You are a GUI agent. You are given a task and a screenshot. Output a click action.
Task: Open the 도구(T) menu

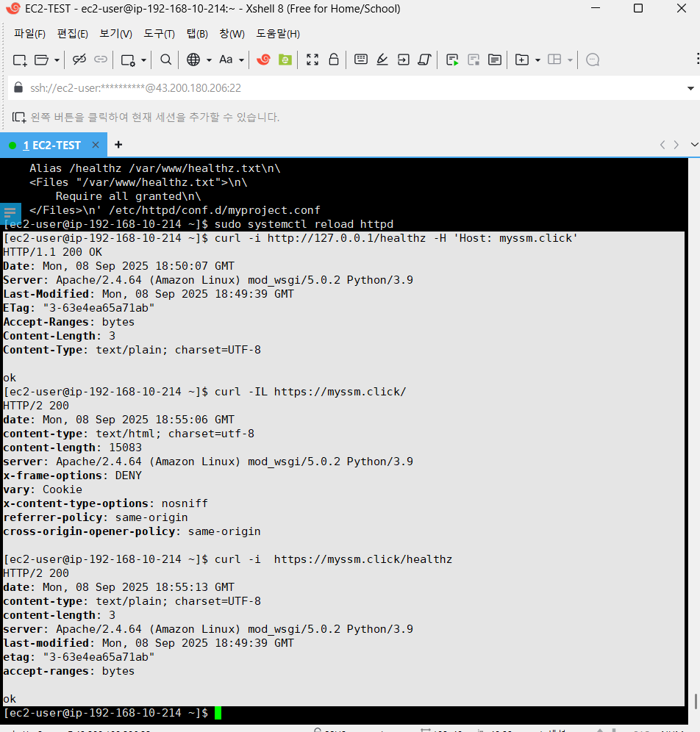coord(159,34)
